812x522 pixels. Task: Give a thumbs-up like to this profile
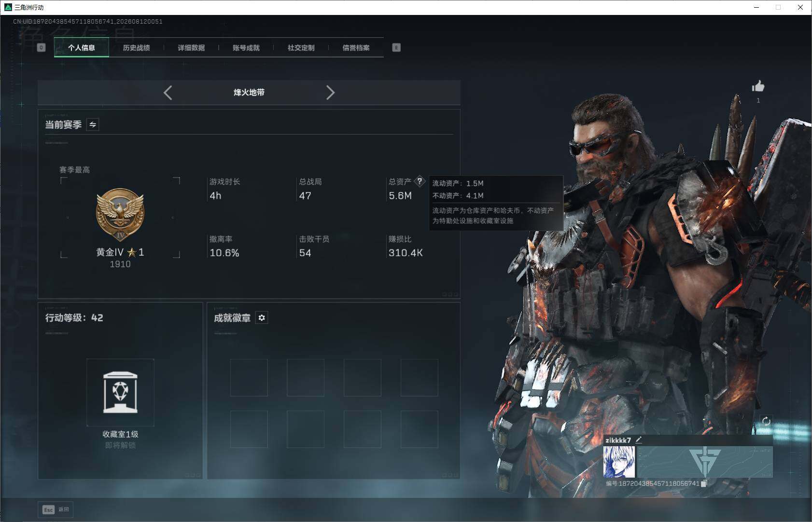(758, 86)
